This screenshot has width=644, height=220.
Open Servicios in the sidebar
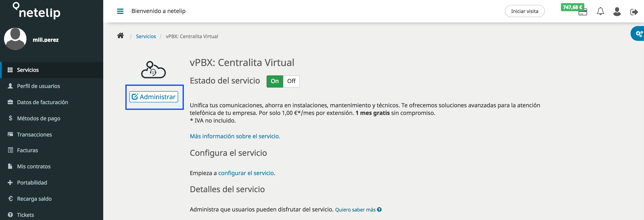(x=52, y=70)
